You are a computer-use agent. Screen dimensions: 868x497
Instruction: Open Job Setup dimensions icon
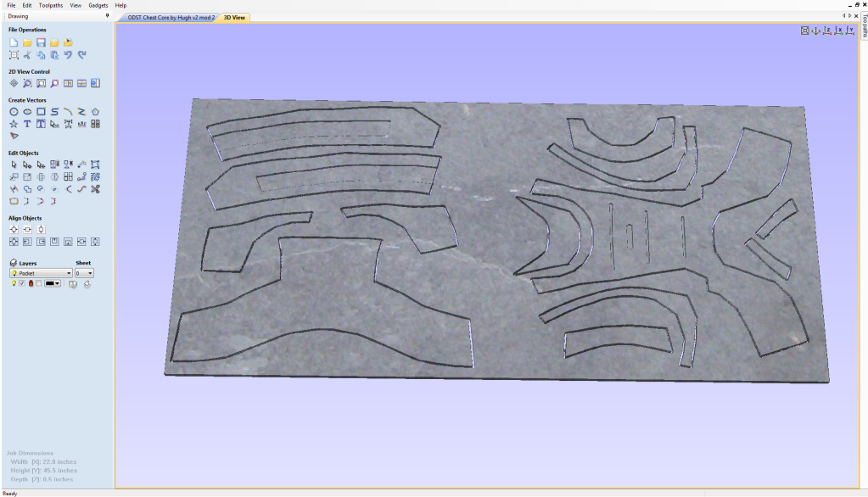(x=14, y=55)
